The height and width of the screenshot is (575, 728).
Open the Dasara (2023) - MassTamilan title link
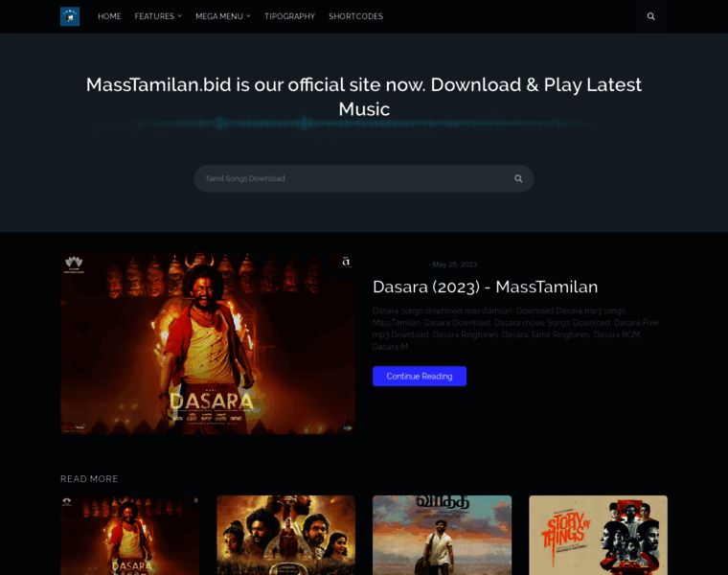click(486, 287)
